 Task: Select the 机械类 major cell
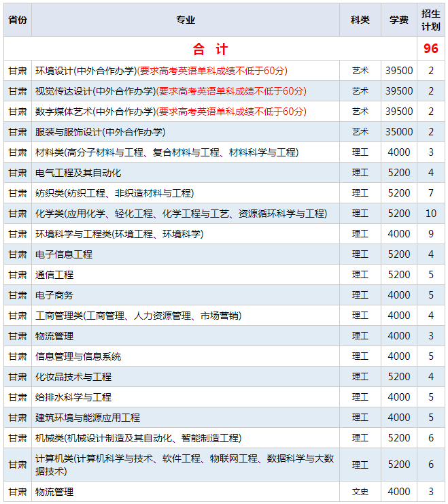coord(186,438)
